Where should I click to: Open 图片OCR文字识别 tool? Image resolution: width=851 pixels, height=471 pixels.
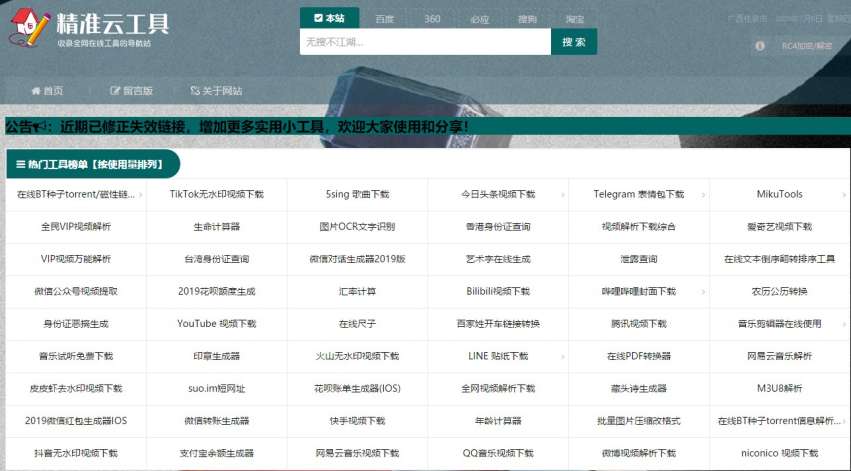[x=357, y=226]
